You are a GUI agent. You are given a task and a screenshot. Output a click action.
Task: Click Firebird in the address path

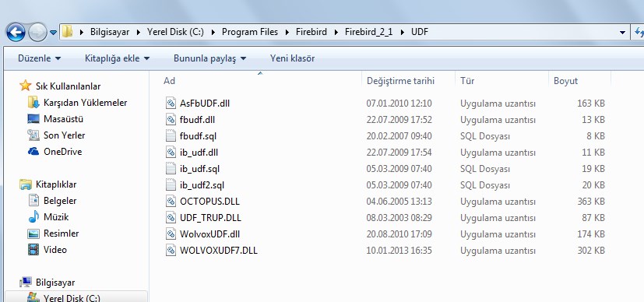tap(311, 32)
